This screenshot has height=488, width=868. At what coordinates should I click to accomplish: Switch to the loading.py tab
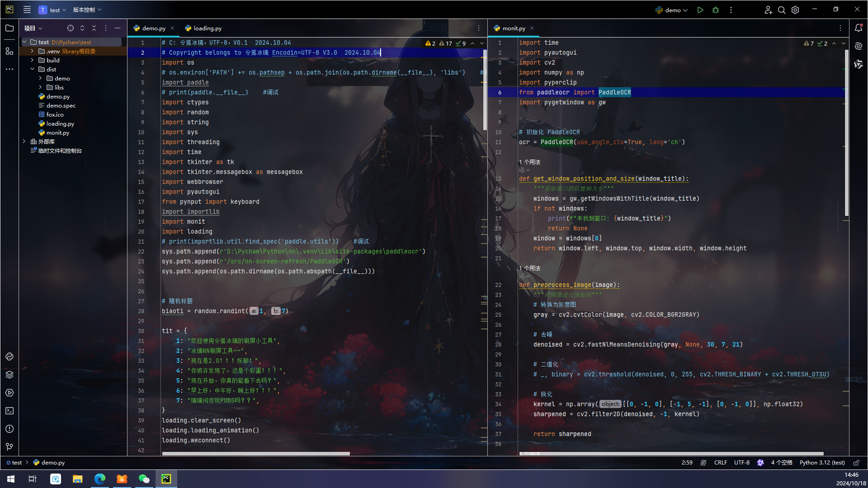coord(203,28)
